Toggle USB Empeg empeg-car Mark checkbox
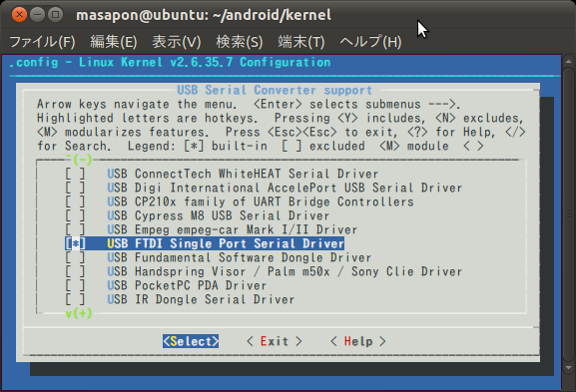This screenshot has width=576, height=392. pos(75,229)
